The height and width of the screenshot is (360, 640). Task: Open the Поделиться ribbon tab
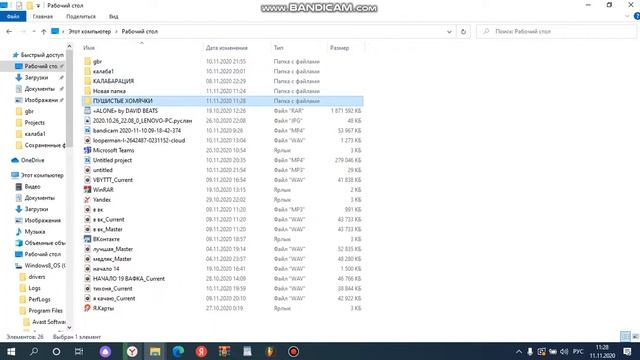pyautogui.click(x=81, y=16)
